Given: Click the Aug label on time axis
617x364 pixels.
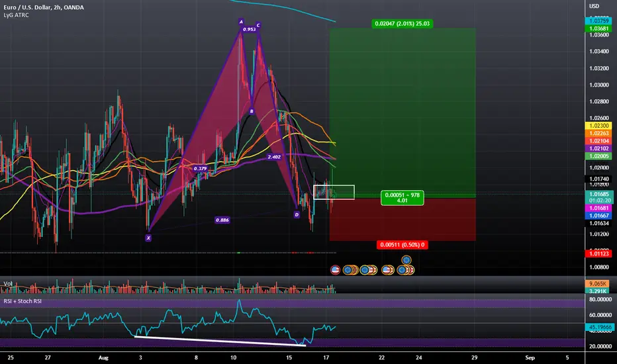Looking at the screenshot, I should (x=103, y=357).
